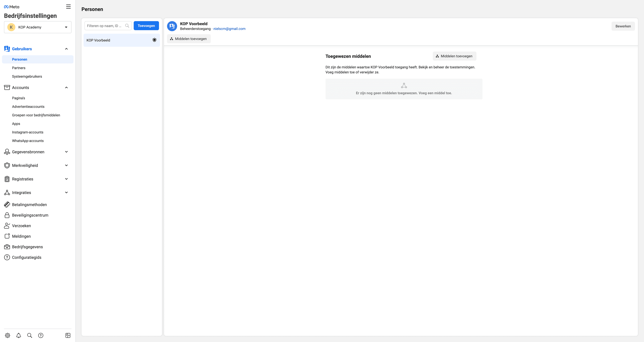Click the Gebruikers people icon
The width and height of the screenshot is (644, 342).
(x=7, y=49)
